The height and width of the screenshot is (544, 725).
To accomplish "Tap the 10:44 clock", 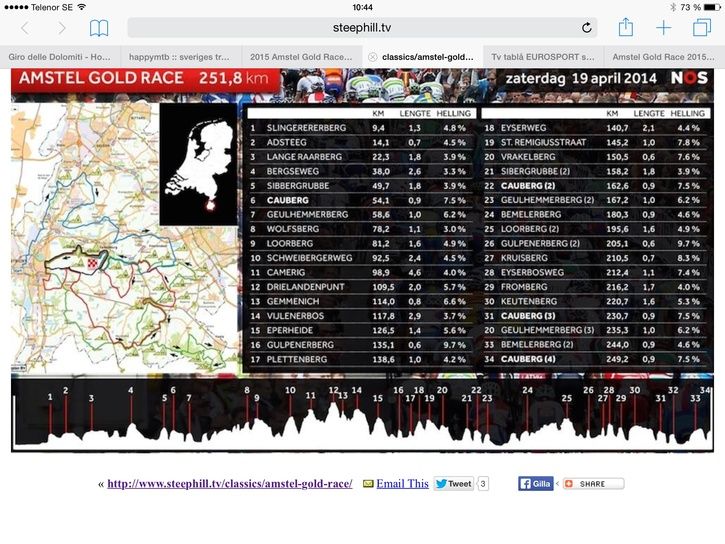I will (362, 7).
